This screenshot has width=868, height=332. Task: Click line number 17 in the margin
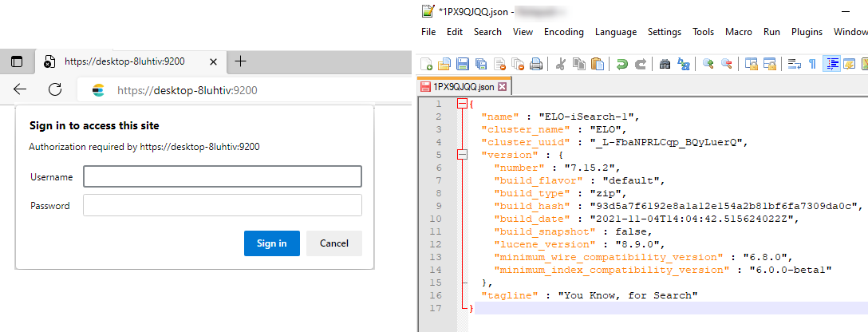(436, 308)
